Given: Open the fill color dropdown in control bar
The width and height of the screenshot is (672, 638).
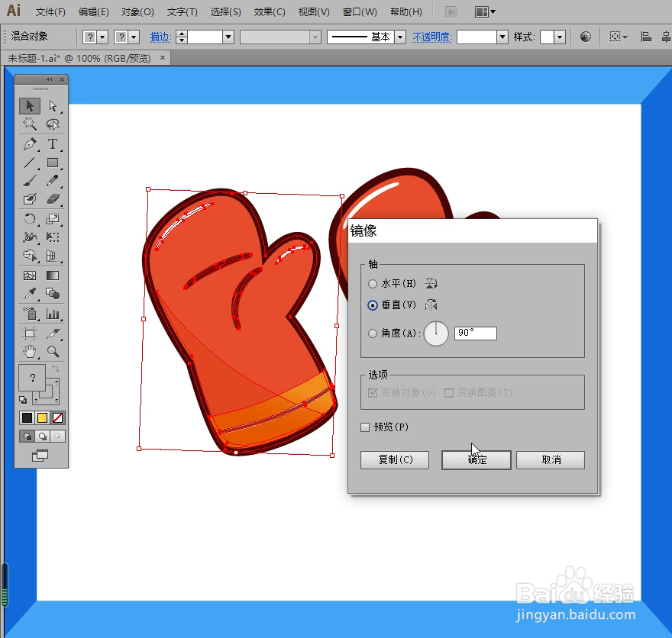Looking at the screenshot, I should [x=102, y=37].
